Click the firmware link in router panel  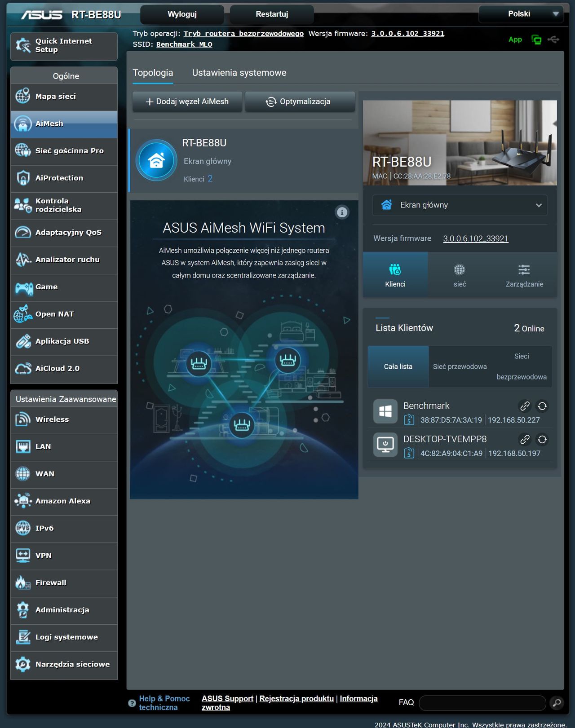(x=476, y=238)
